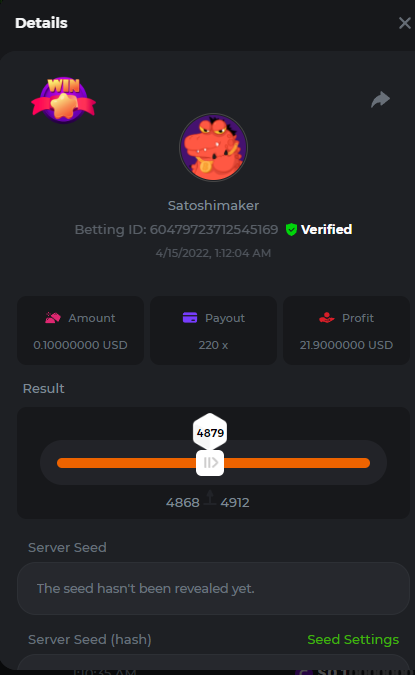Click the Amount value box
This screenshot has height=675, width=415.
81,330
